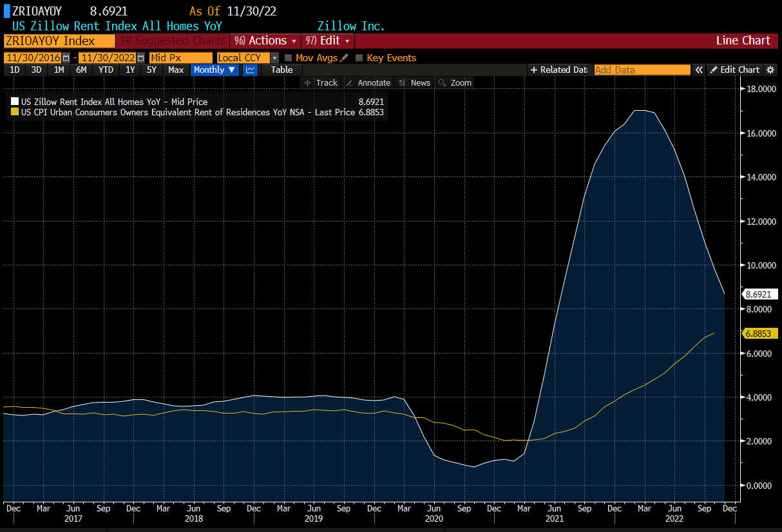
Task: Click the Add Data input field
Action: [x=642, y=70]
